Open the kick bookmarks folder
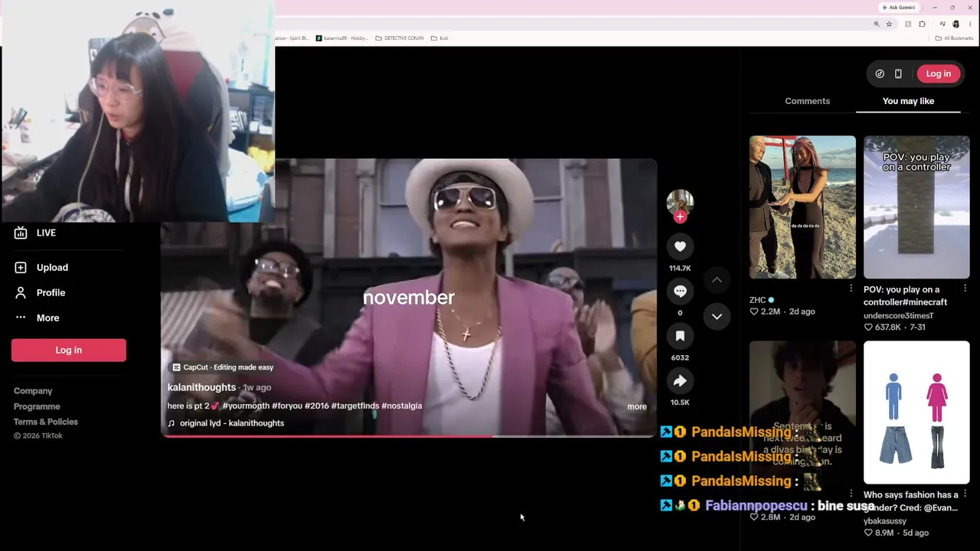The height and width of the screenshot is (551, 980). point(439,37)
